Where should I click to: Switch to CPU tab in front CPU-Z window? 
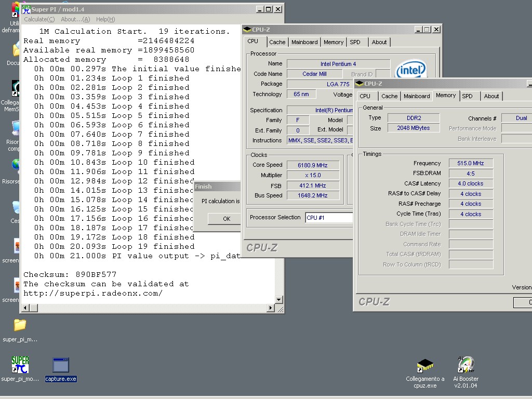pyautogui.click(x=365, y=96)
